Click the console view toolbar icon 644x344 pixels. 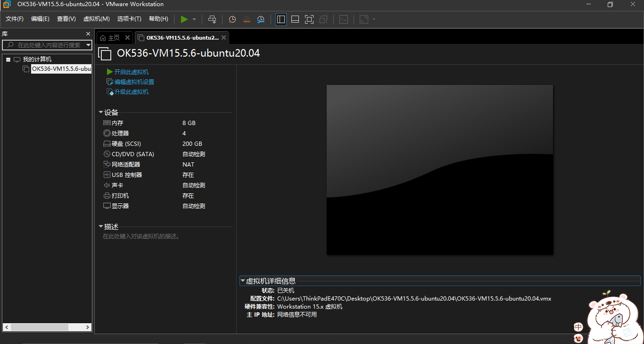[344, 19]
